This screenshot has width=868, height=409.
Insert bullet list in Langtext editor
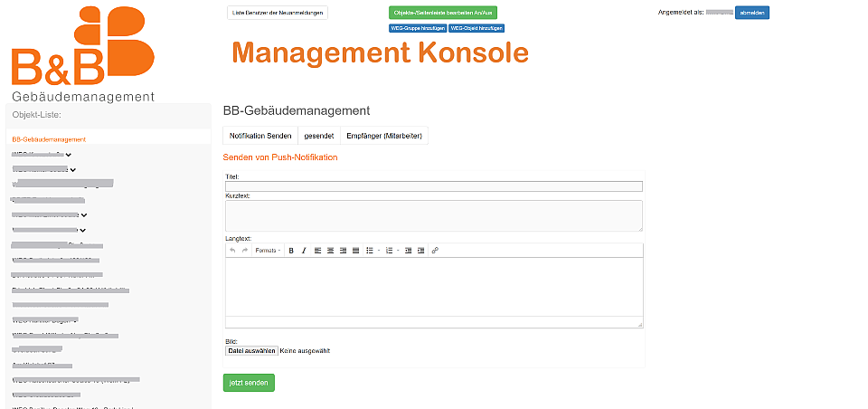click(x=369, y=250)
